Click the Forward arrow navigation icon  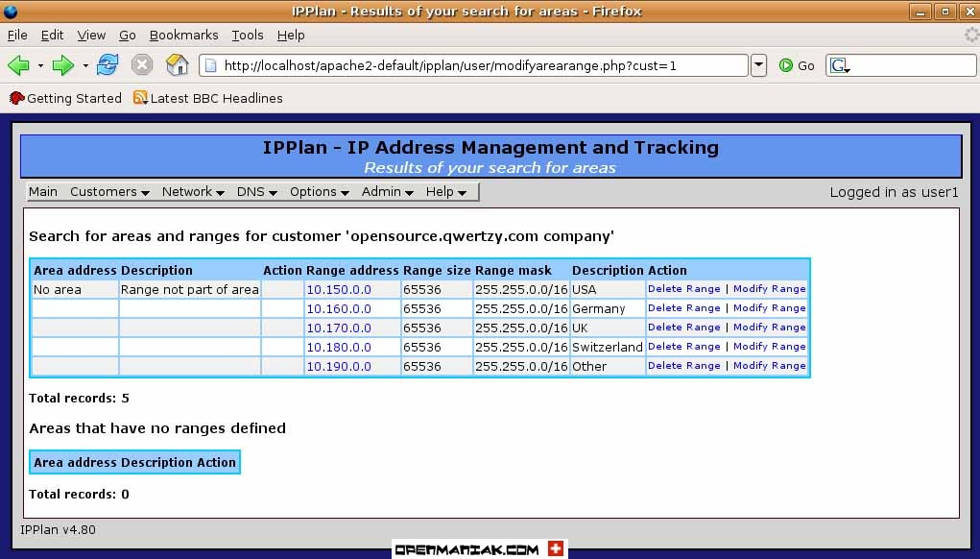tap(62, 65)
